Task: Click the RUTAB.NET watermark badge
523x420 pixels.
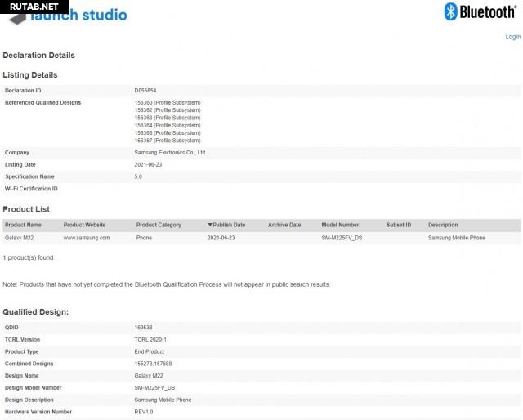Action: 29,7
